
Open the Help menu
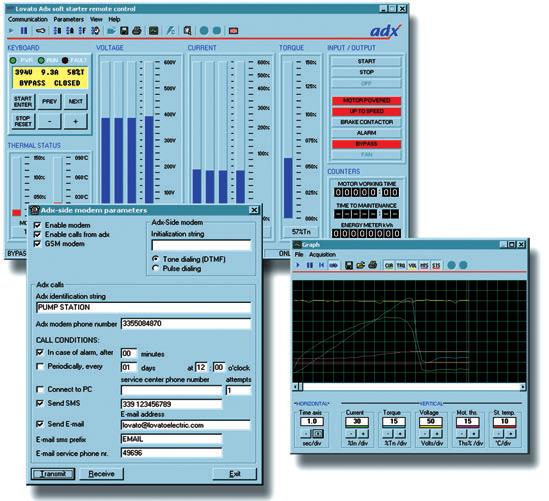(114, 19)
